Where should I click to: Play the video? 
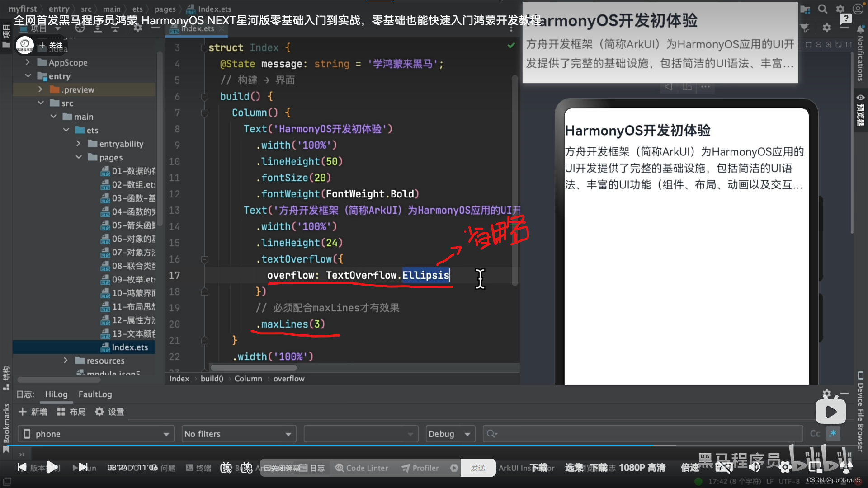[52, 467]
